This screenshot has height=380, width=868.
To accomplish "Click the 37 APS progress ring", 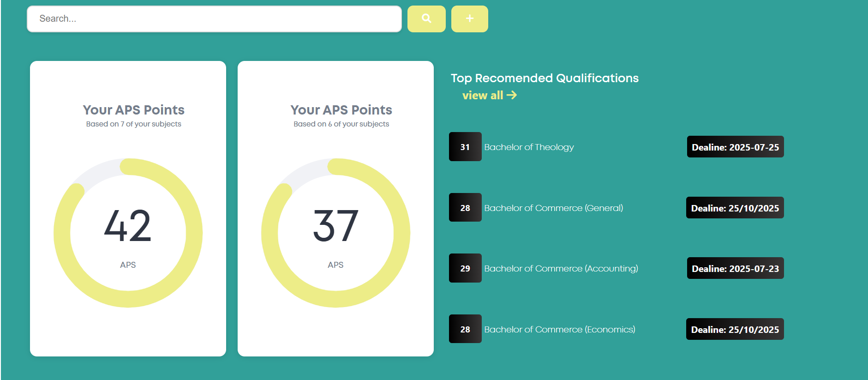I will pyautogui.click(x=335, y=233).
